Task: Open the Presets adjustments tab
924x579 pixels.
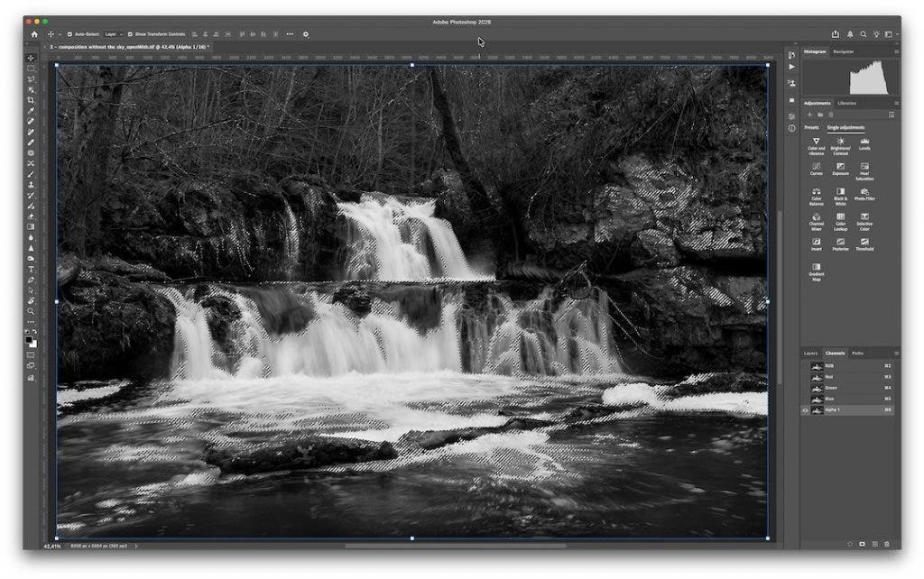Action: [x=811, y=127]
